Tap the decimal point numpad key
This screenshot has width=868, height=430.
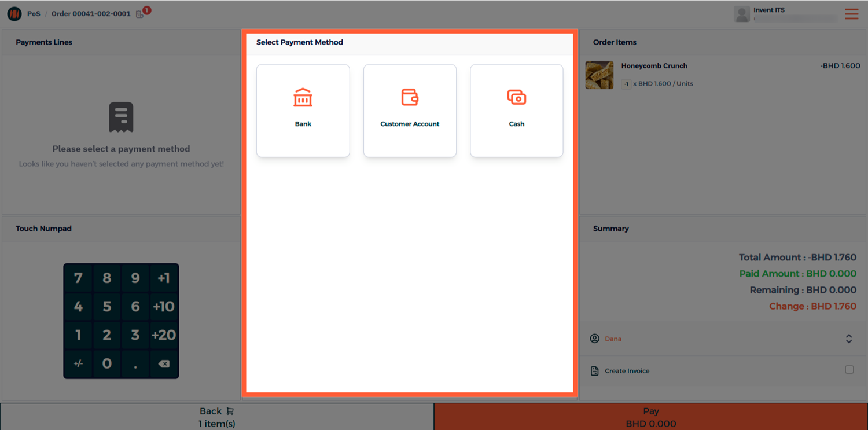pyautogui.click(x=135, y=363)
